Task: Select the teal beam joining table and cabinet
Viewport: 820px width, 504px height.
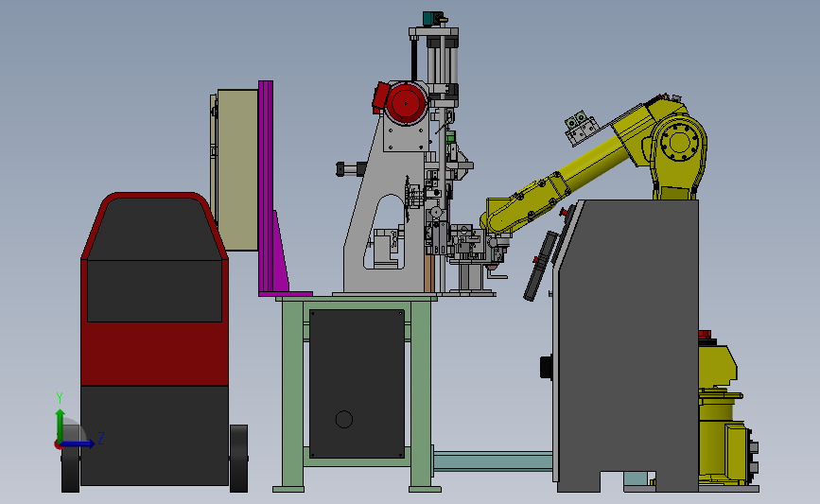Action: 493,461
